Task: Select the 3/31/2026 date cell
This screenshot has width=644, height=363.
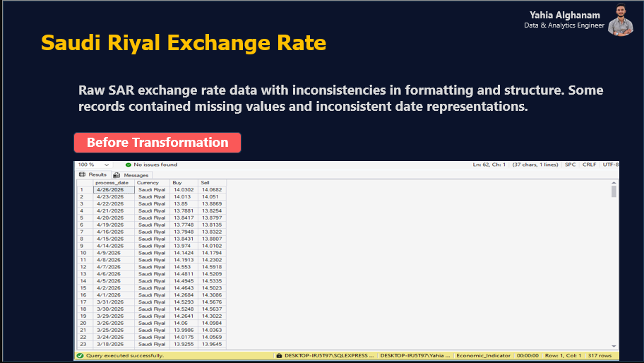Action: 114,302
